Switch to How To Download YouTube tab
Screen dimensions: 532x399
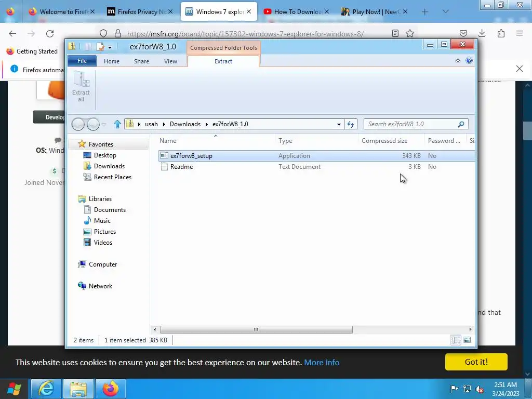pyautogui.click(x=296, y=11)
